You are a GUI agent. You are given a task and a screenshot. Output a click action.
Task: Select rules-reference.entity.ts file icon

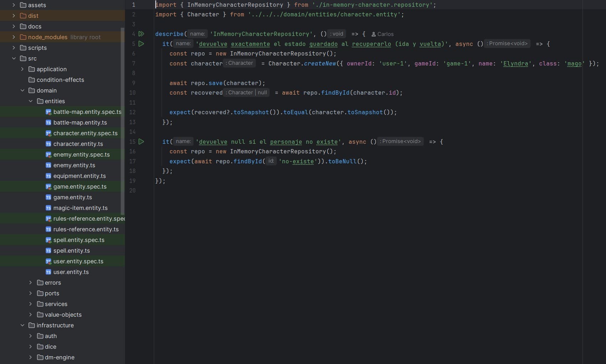tap(48, 230)
